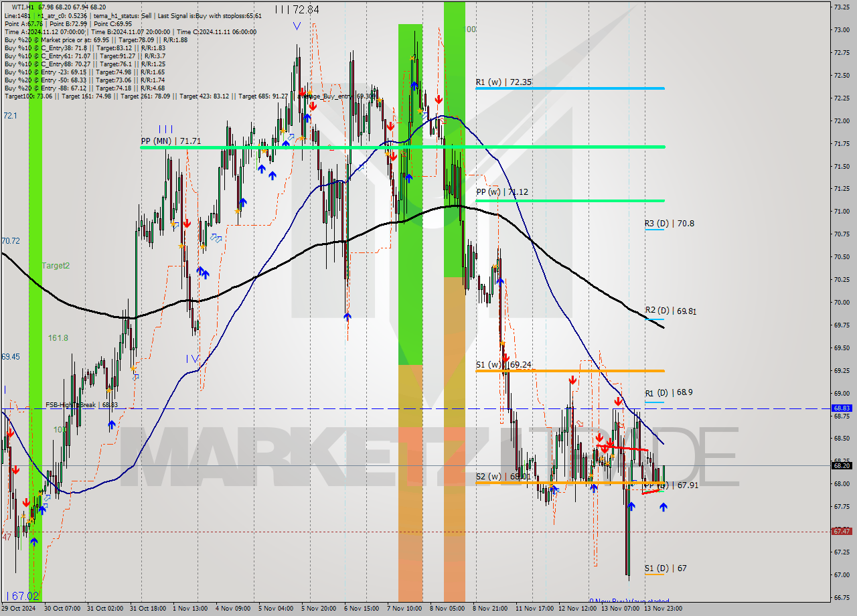Click the PP (D) | 67.91 label

pos(670,485)
